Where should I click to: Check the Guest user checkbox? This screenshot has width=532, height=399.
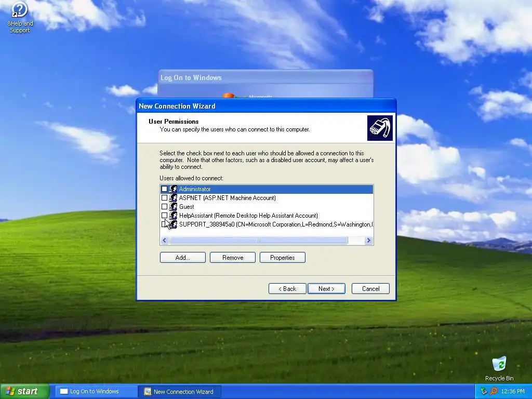164,207
